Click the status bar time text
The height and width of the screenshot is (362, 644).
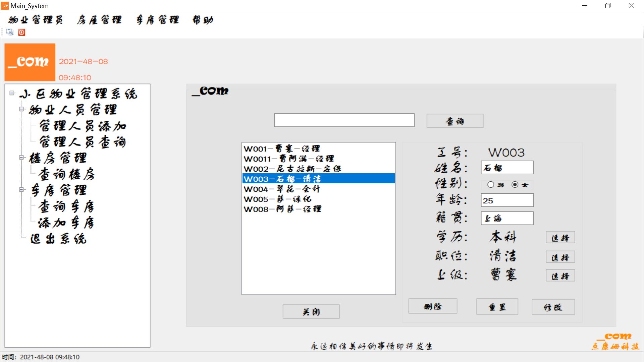point(41,357)
